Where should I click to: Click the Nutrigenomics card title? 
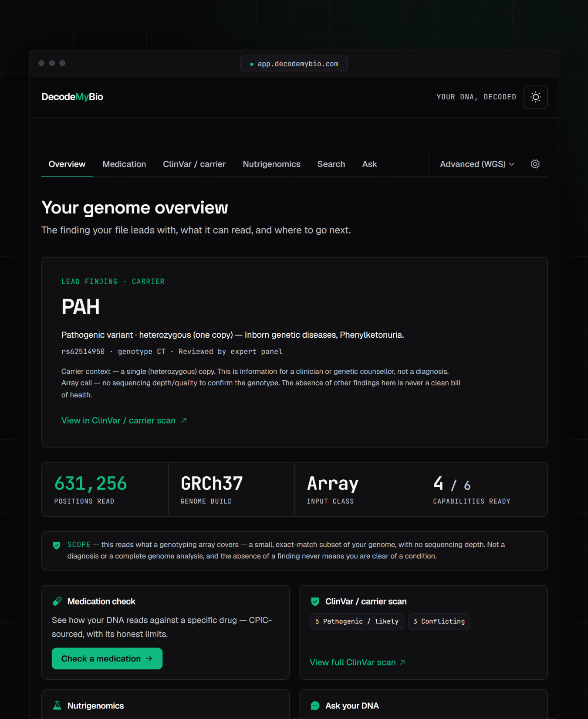(96, 705)
